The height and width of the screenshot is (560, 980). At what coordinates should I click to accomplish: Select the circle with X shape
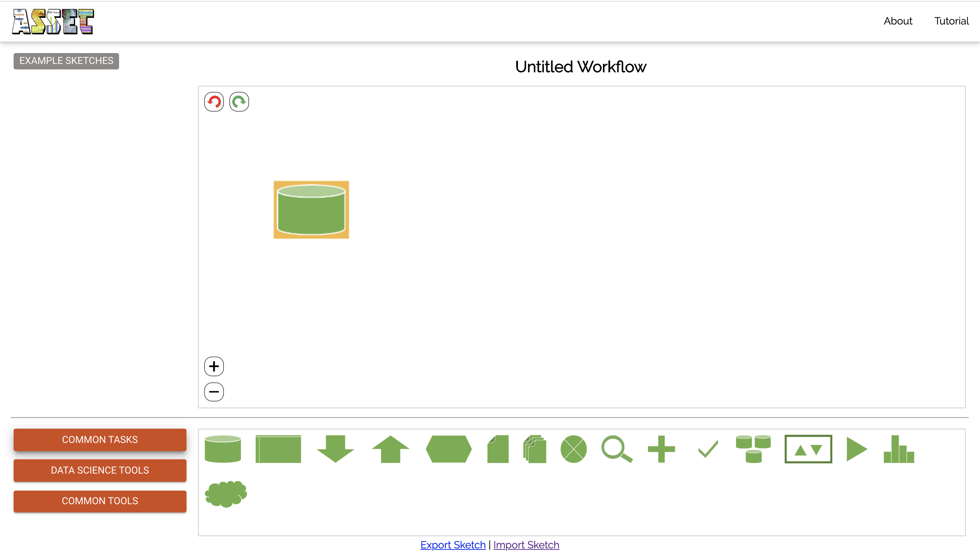573,449
